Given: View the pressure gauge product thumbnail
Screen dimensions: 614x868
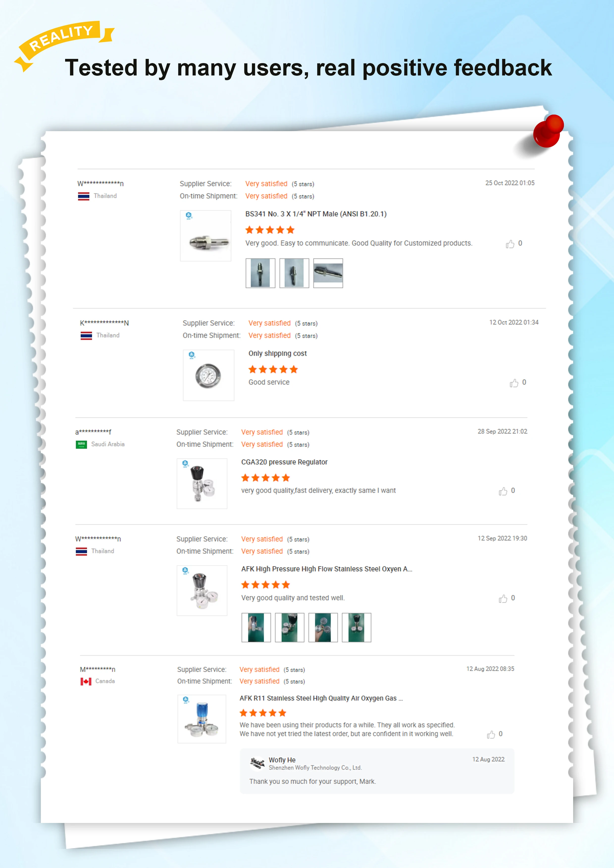Looking at the screenshot, I should pyautogui.click(x=208, y=375).
